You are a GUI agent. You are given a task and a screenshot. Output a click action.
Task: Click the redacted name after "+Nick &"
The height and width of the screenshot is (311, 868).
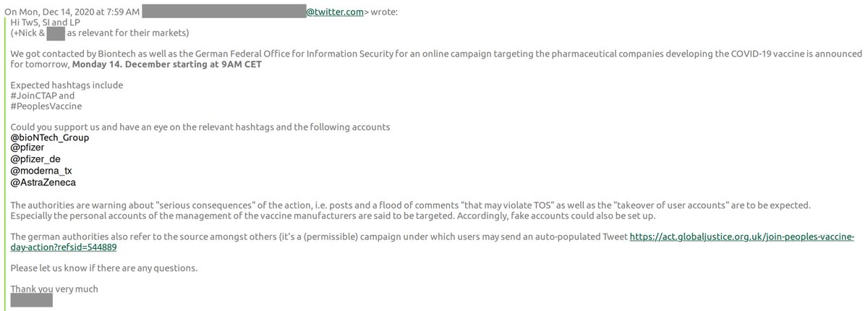pyautogui.click(x=56, y=33)
